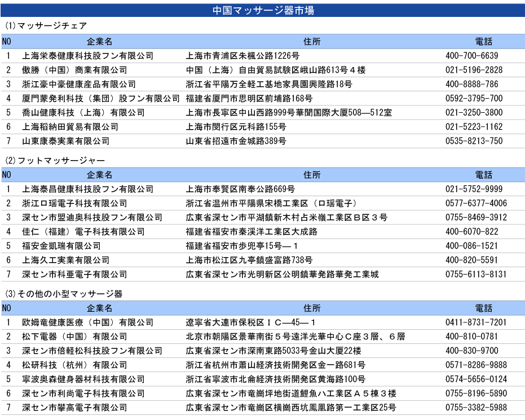Screen dimensions: 525x420
Task: Click phone number "0577-6377-4006"
Action: pyautogui.click(x=476, y=203)
